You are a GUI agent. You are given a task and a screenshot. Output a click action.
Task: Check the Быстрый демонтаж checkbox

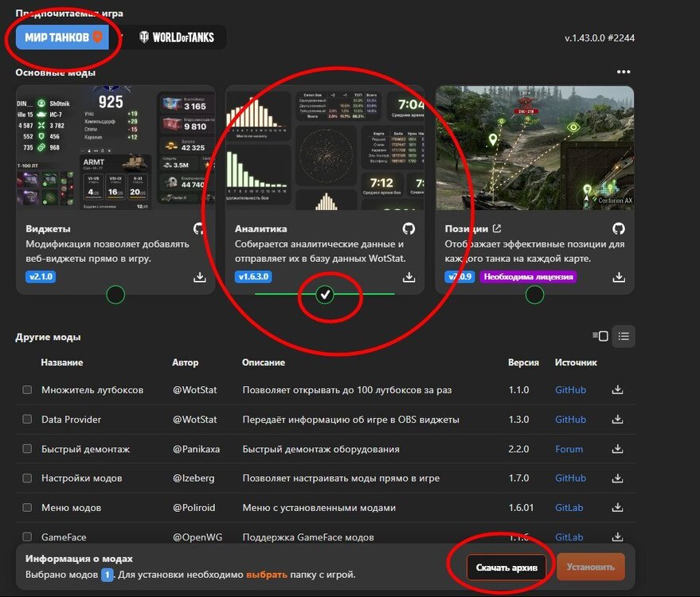coord(27,448)
